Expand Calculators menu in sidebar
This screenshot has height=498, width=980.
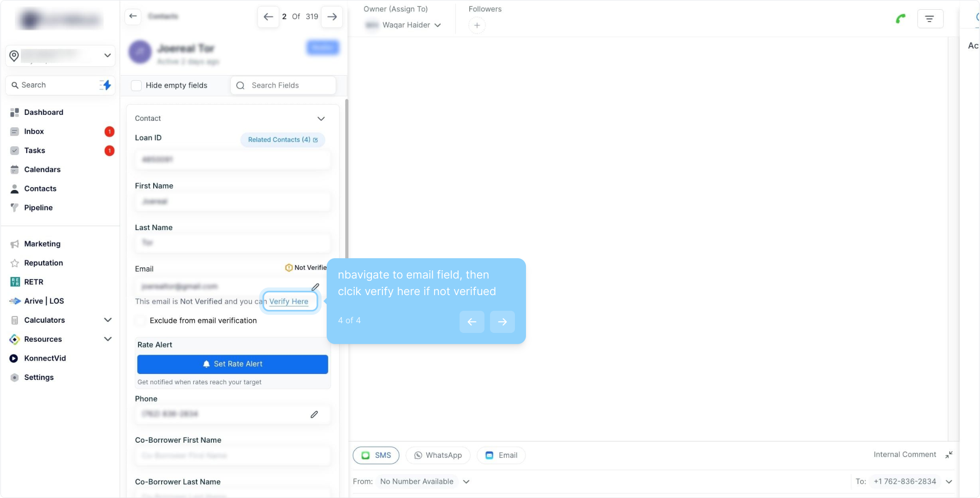click(108, 320)
